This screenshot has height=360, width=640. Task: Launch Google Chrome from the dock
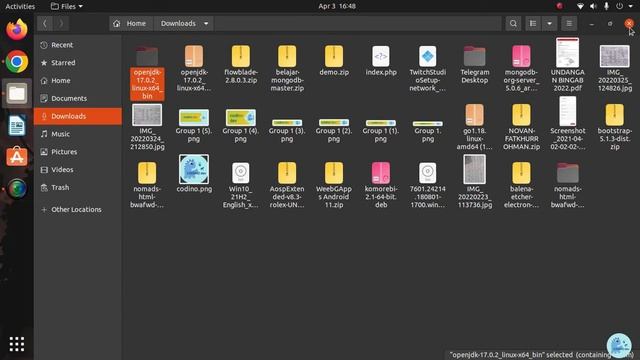[17, 62]
